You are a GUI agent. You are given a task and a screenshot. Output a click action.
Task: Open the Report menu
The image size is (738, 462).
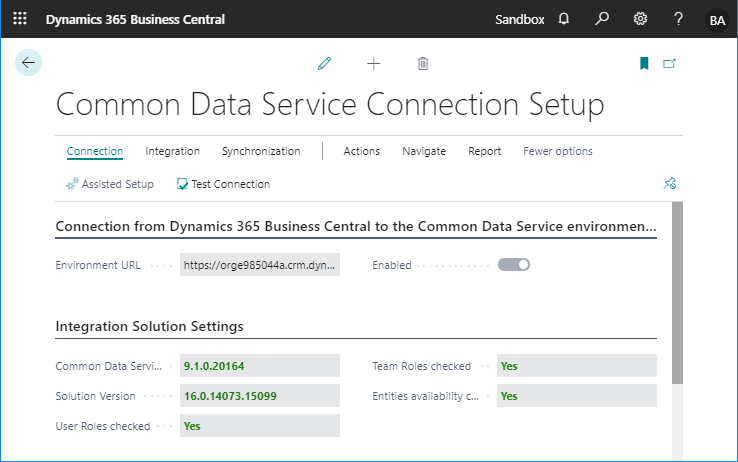click(x=484, y=151)
